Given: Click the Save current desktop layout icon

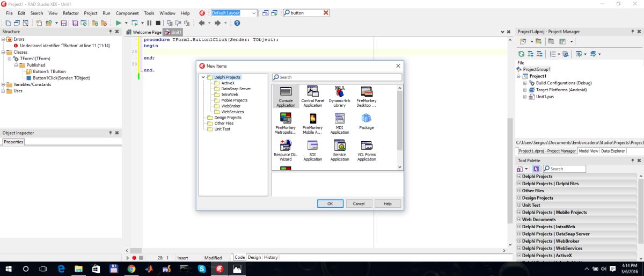Looking at the screenshot, I should pos(265,12).
